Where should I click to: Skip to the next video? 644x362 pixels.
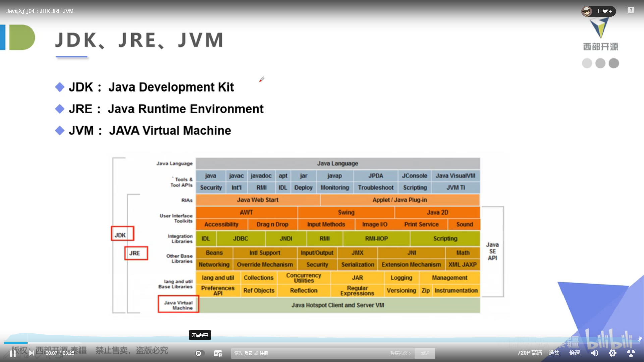click(31, 353)
